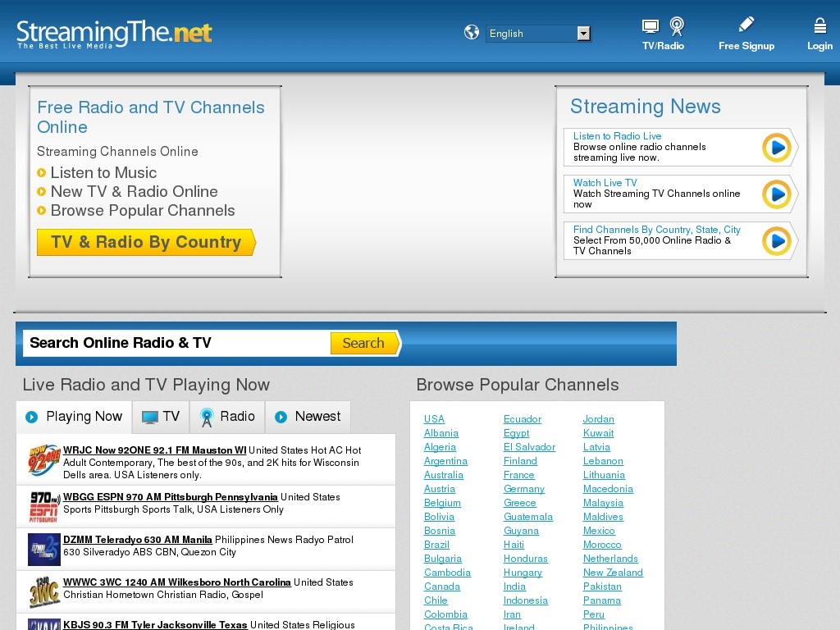Show the Newest tab

(x=308, y=417)
